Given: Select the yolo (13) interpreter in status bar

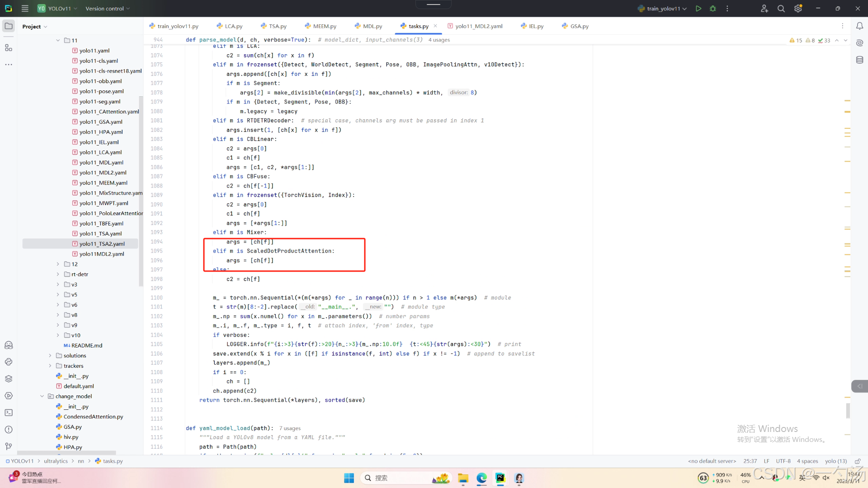Looking at the screenshot, I should pos(836,461).
